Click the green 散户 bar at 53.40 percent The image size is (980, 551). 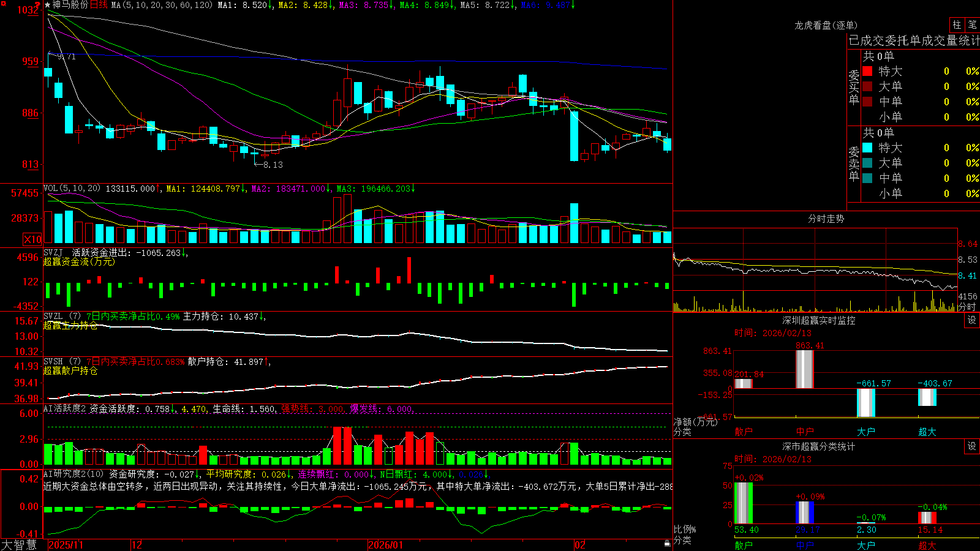[743, 503]
